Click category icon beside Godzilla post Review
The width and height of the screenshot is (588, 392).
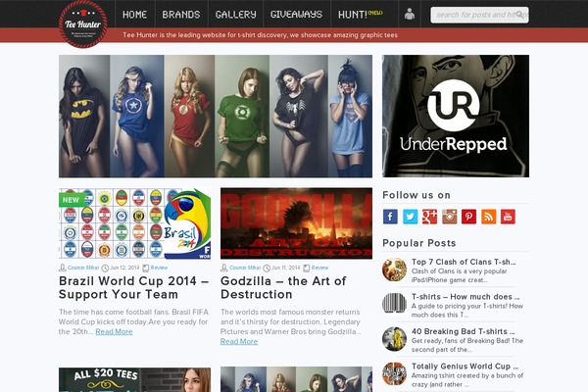[x=307, y=268]
